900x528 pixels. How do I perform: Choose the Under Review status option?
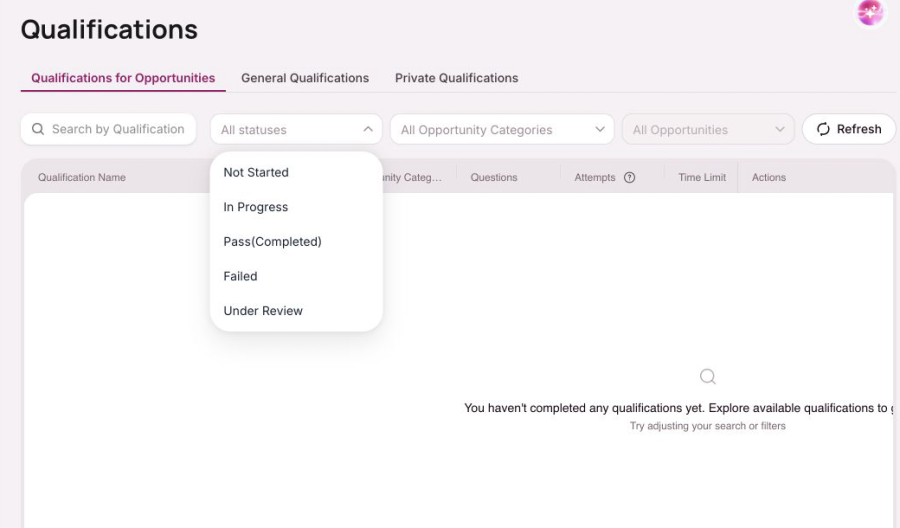click(x=296, y=310)
